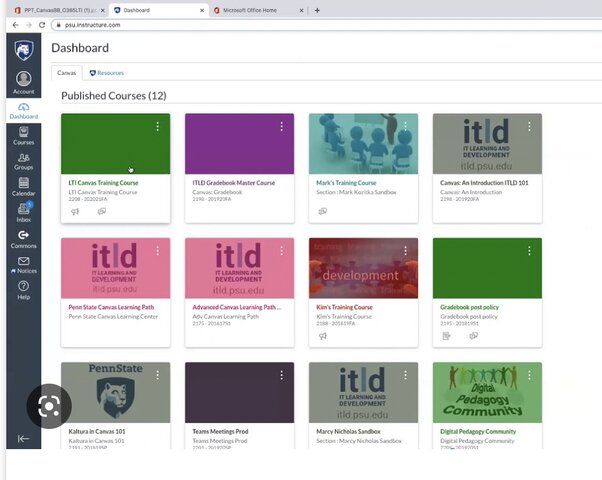This screenshot has width=602, height=480.
Task: Open options menu on Canvas: An Introduction ITLD 101
Action: coord(529,127)
